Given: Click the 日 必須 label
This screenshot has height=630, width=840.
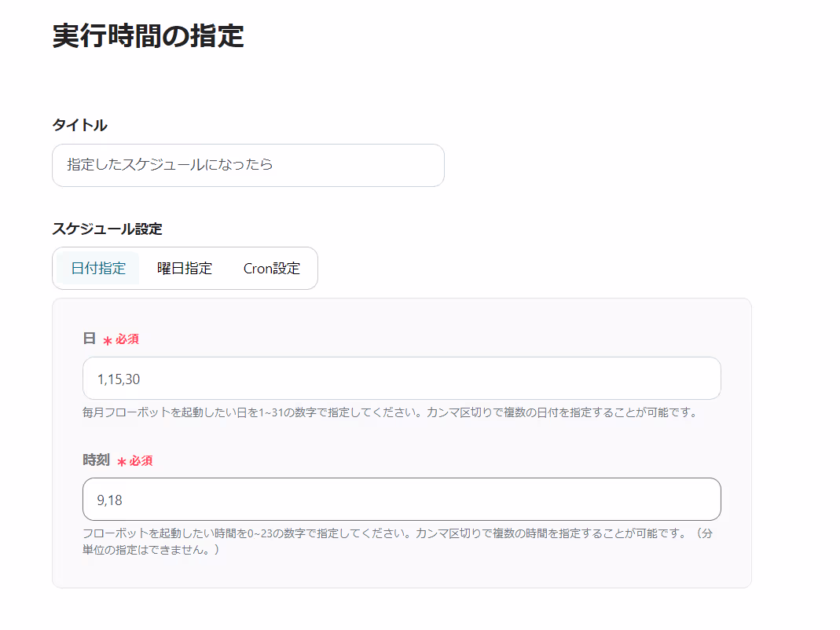Looking at the screenshot, I should 111,339.
